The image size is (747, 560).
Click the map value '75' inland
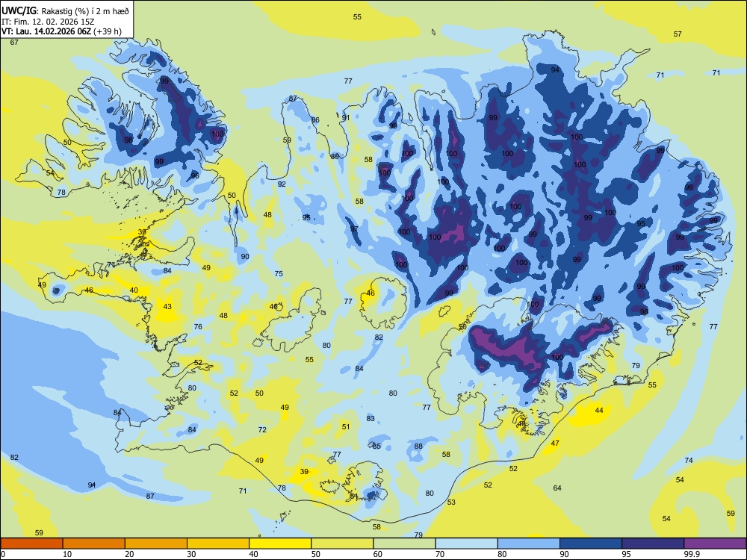click(x=279, y=274)
